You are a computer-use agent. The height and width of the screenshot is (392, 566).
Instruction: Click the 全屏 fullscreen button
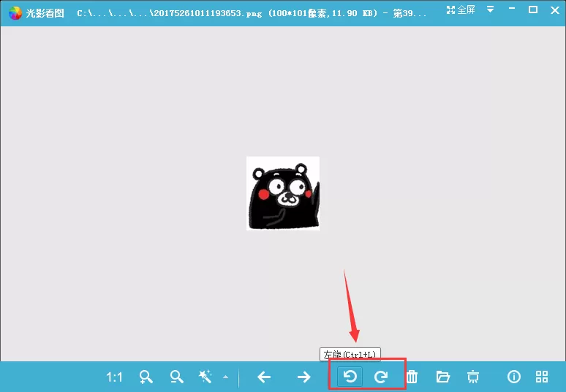[461, 10]
